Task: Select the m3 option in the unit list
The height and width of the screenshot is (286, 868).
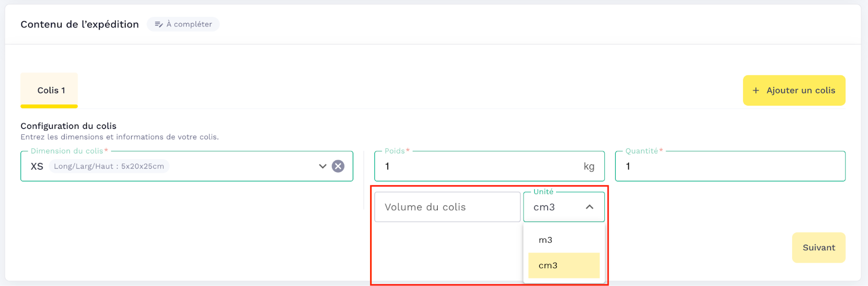Action: (x=546, y=240)
